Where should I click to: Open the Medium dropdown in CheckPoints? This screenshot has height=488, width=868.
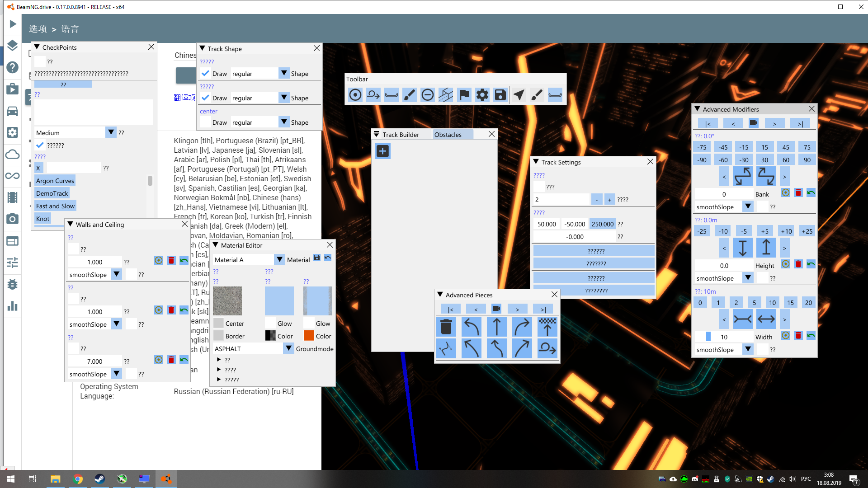(x=111, y=132)
